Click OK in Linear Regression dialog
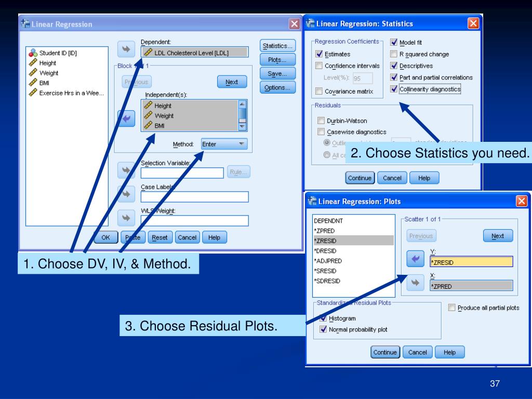The height and width of the screenshot is (399, 532). coord(106,237)
